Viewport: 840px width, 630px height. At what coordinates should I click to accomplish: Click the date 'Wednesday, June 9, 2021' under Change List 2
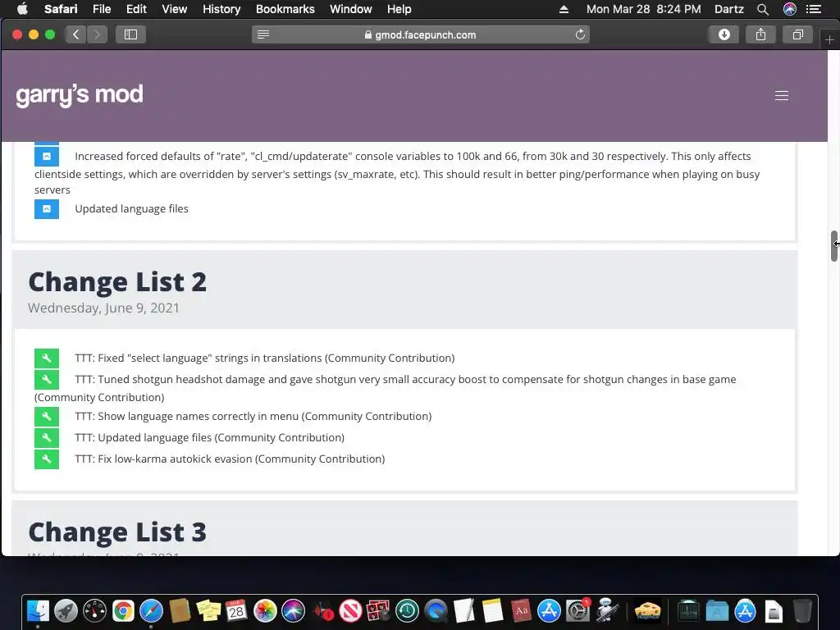[x=103, y=308]
